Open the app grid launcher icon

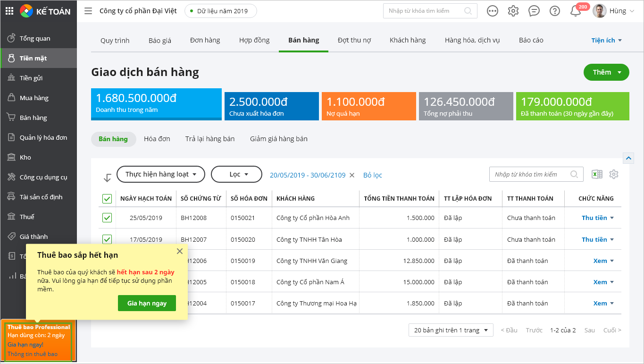pyautogui.click(x=9, y=11)
